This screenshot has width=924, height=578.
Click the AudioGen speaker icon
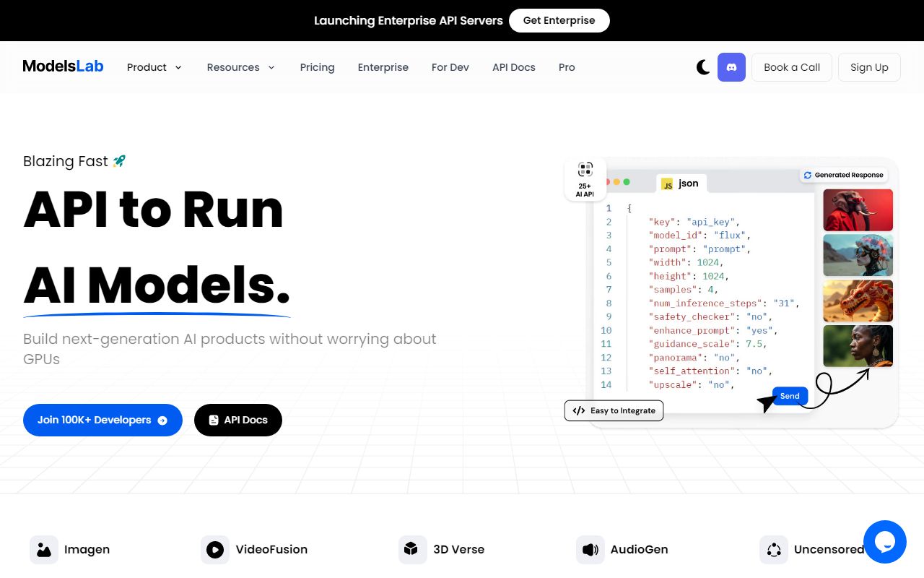(590, 550)
